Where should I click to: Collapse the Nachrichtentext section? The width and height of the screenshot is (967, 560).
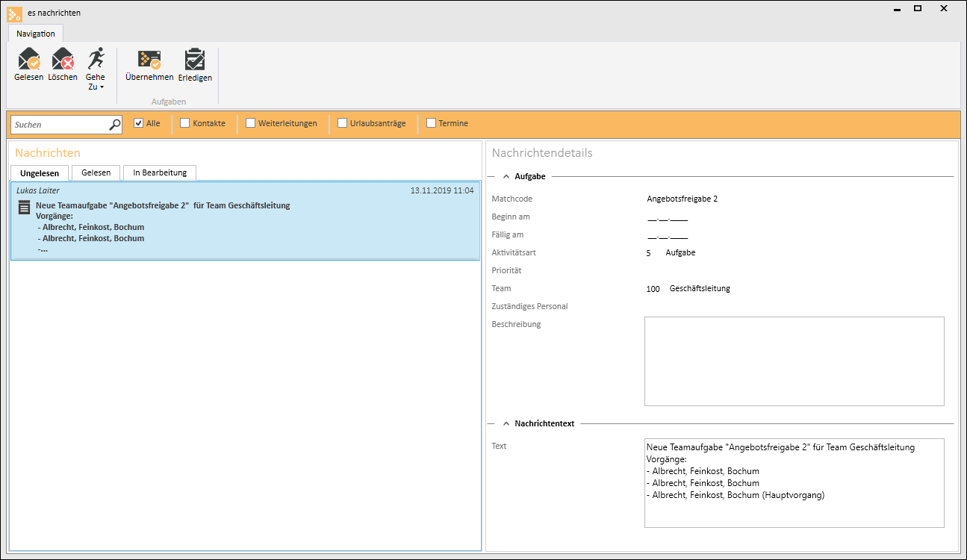point(506,423)
